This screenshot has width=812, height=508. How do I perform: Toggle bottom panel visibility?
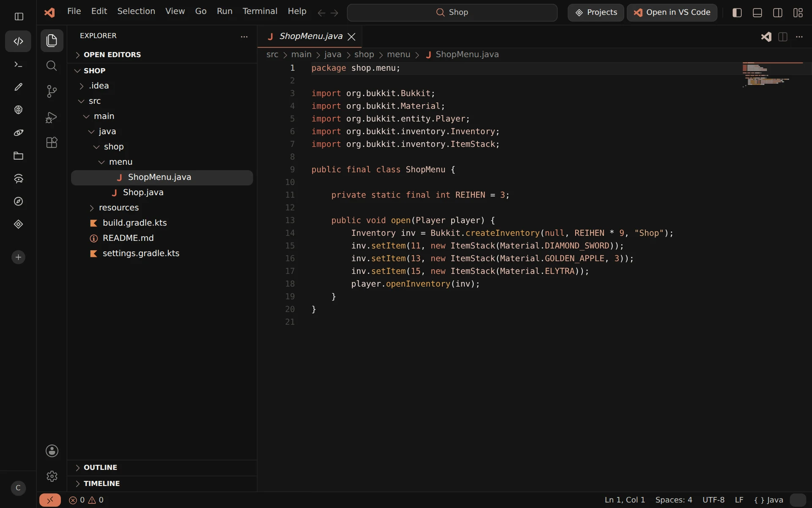(757, 13)
